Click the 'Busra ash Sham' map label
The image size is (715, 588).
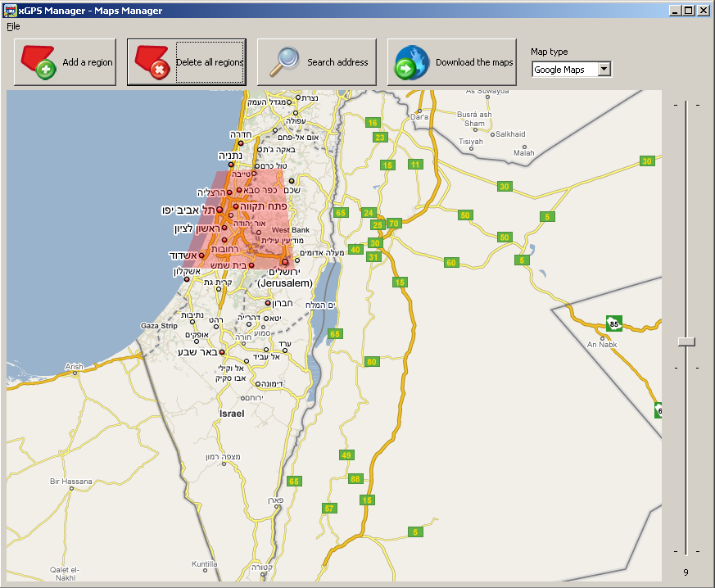click(x=474, y=119)
